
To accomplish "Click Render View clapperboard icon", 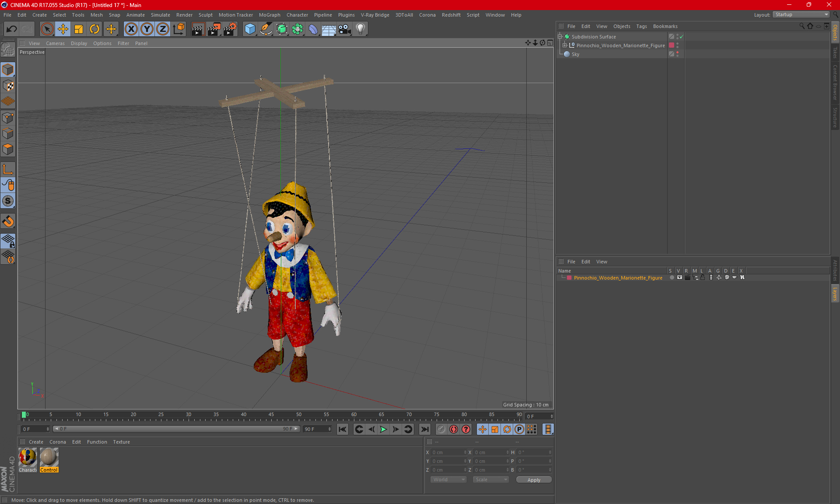I will point(198,29).
